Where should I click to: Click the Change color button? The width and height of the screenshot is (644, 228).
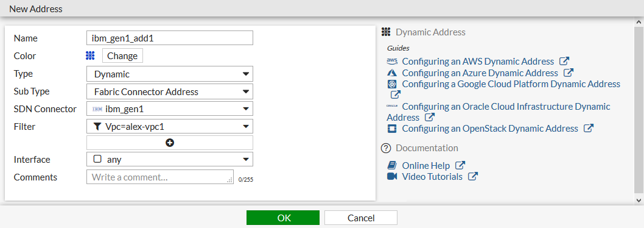pyautogui.click(x=122, y=55)
